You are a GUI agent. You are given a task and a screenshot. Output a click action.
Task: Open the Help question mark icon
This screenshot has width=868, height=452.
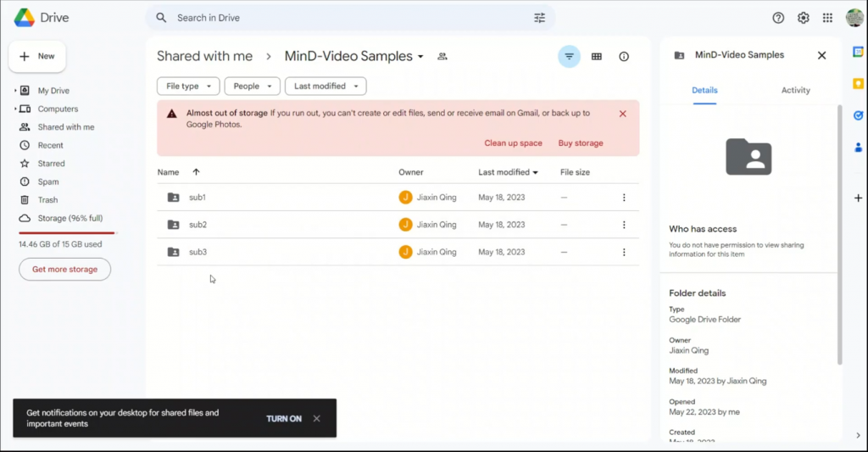click(778, 18)
